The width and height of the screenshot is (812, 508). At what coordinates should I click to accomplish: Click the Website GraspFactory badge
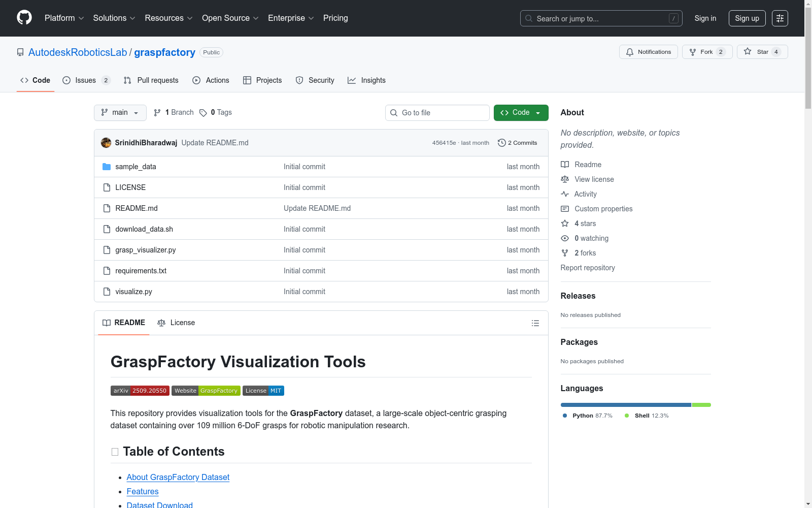(206, 391)
